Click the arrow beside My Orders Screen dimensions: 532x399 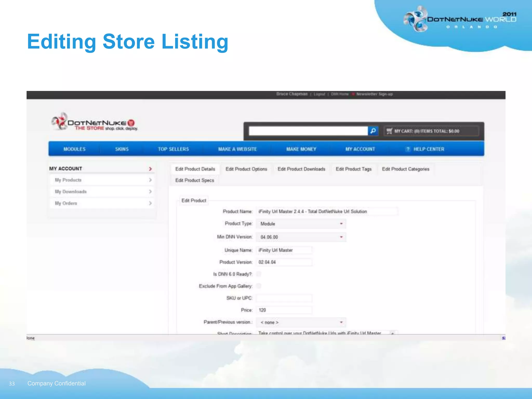coord(150,203)
